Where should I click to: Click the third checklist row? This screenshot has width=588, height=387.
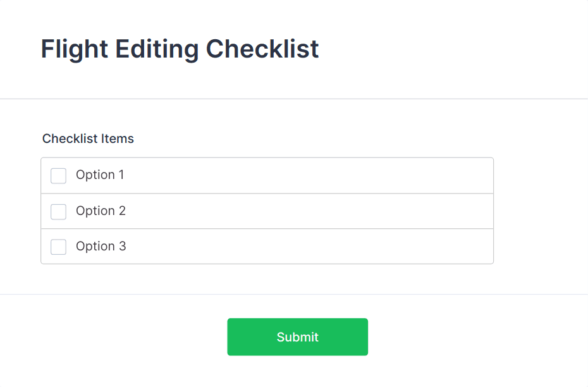tap(266, 247)
